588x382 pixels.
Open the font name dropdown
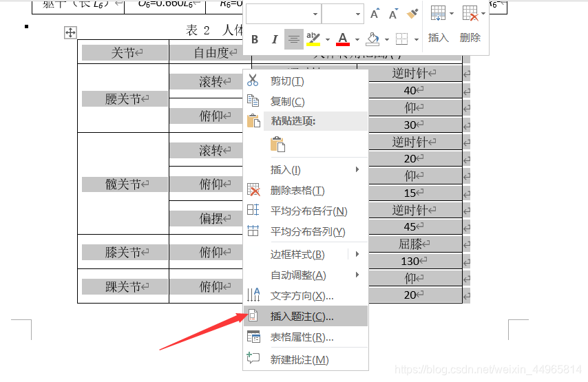315,14
